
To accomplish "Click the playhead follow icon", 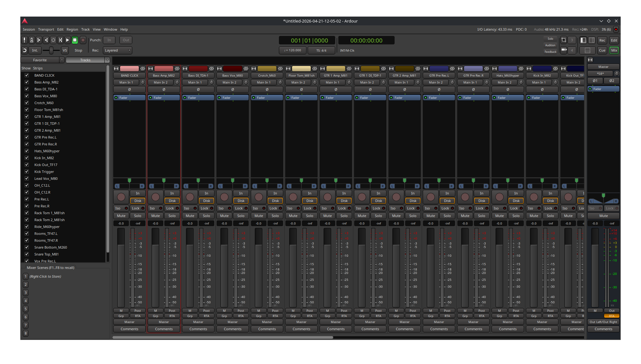I will coord(563,50).
